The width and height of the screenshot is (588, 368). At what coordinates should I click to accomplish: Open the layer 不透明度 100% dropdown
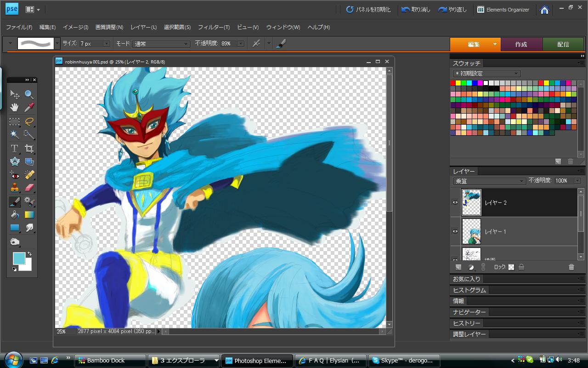[x=577, y=181]
